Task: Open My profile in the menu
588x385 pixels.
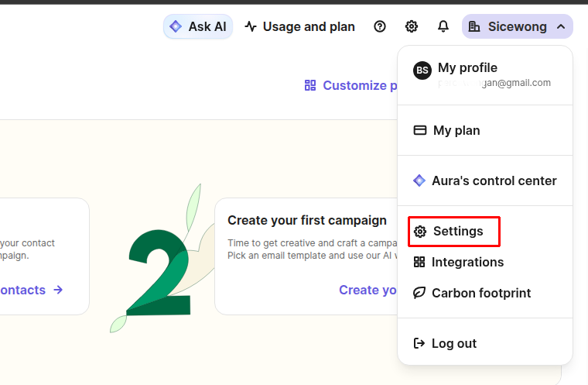Action: click(x=485, y=75)
